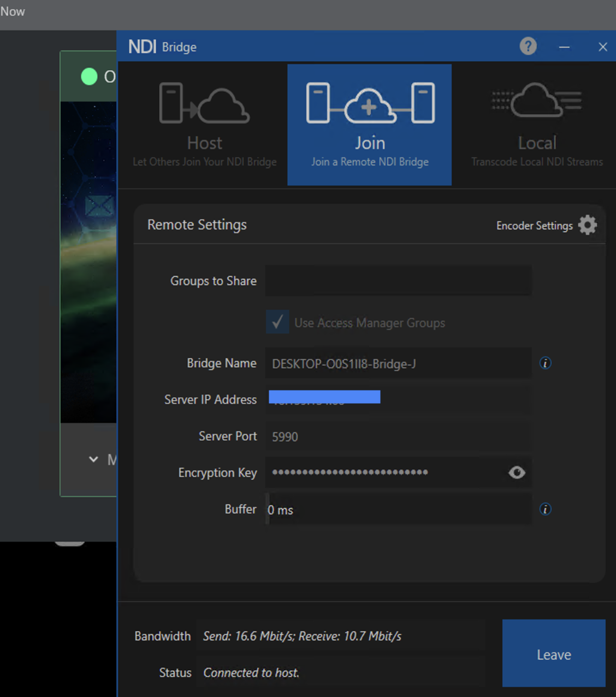Open the NDI Bridge help icon

(528, 46)
